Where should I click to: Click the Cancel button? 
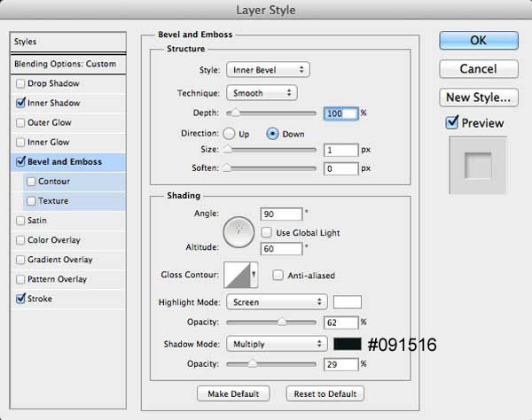479,69
